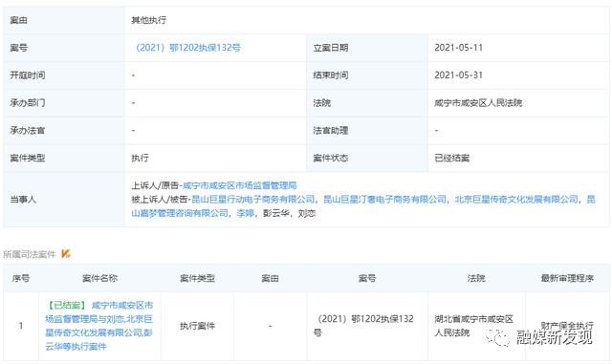
Task: Open 山嘉梦管理咨询有限公司 link
Action: pos(180,213)
